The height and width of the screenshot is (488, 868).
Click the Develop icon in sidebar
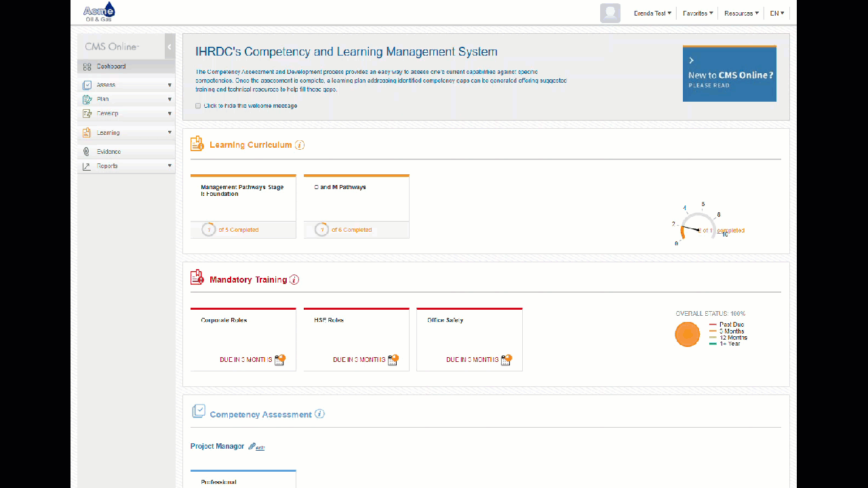click(x=87, y=114)
